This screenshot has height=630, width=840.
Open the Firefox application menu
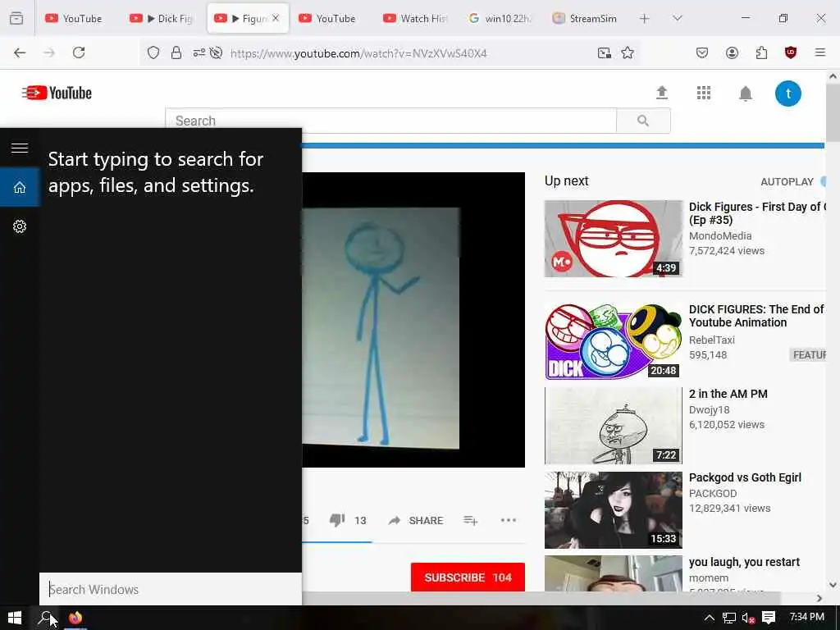click(819, 52)
